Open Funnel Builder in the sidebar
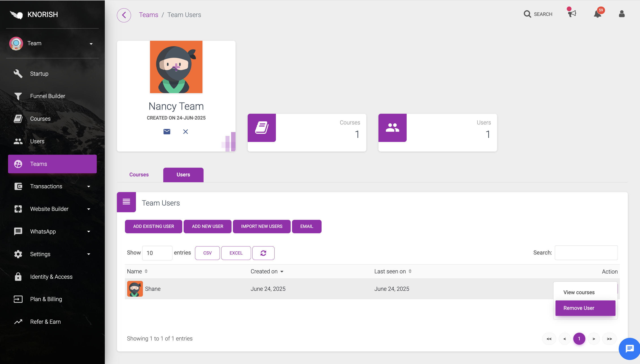 pos(52,96)
